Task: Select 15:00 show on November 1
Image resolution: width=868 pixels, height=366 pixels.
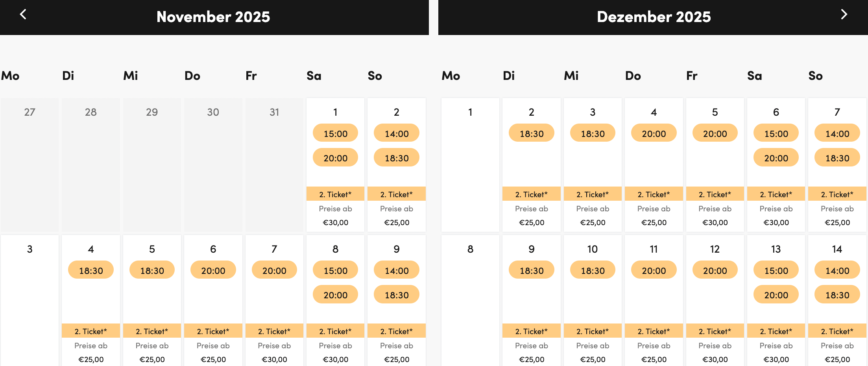Action: pyautogui.click(x=335, y=133)
